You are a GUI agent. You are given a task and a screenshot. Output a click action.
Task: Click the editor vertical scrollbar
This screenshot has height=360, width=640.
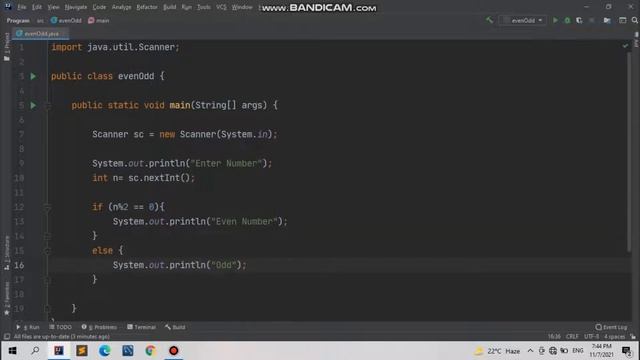click(x=629, y=151)
